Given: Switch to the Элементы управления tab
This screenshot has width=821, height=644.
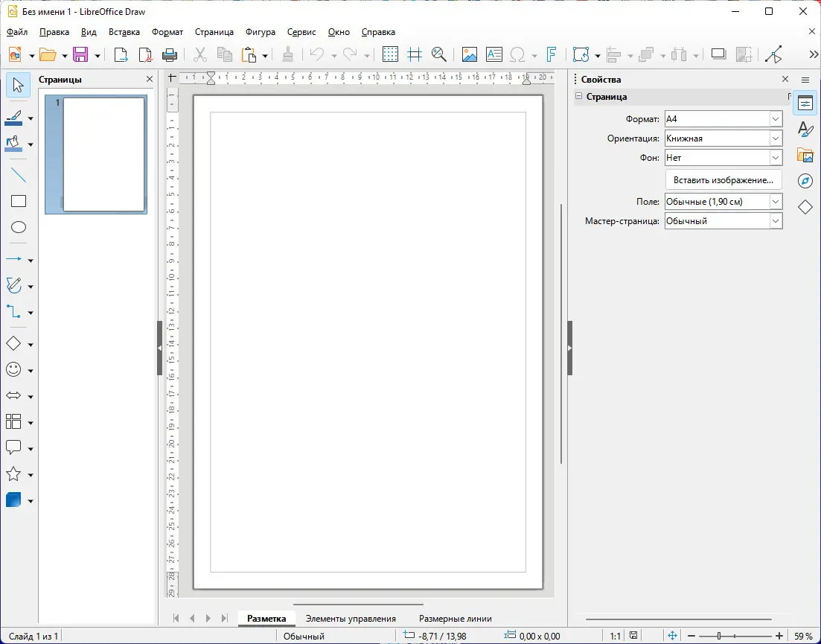Looking at the screenshot, I should pos(350,618).
